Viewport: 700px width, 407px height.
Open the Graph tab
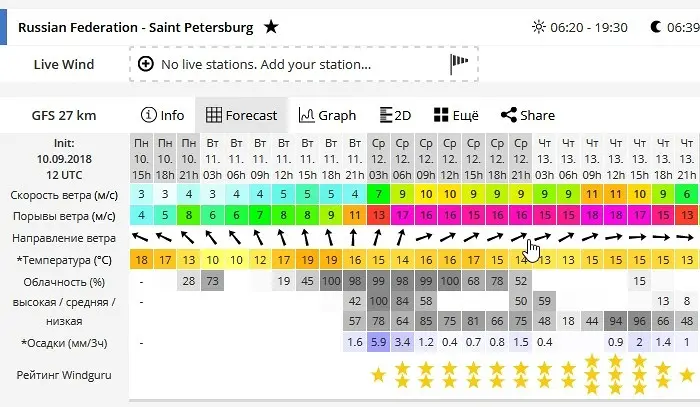327,115
